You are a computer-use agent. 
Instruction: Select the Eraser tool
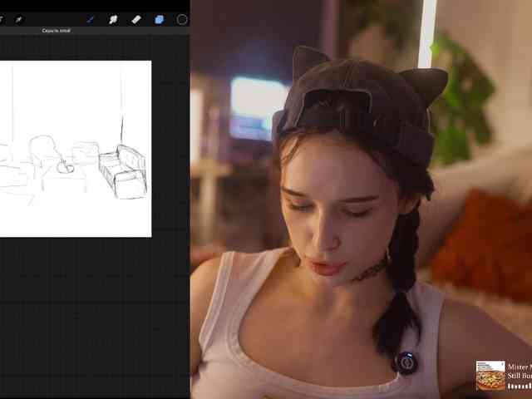click(136, 20)
